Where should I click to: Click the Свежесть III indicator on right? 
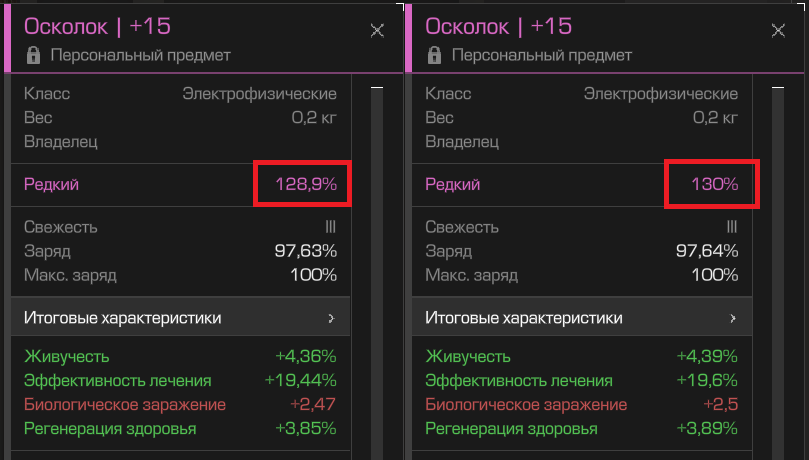click(732, 227)
